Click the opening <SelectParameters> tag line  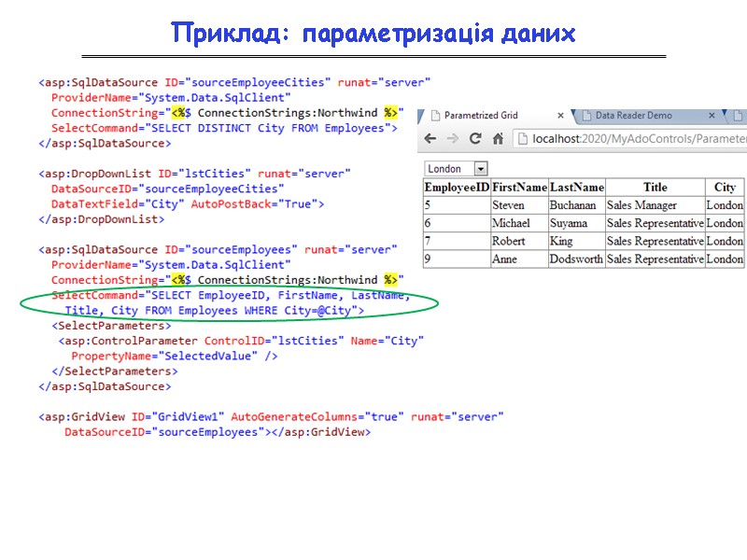[x=111, y=326]
